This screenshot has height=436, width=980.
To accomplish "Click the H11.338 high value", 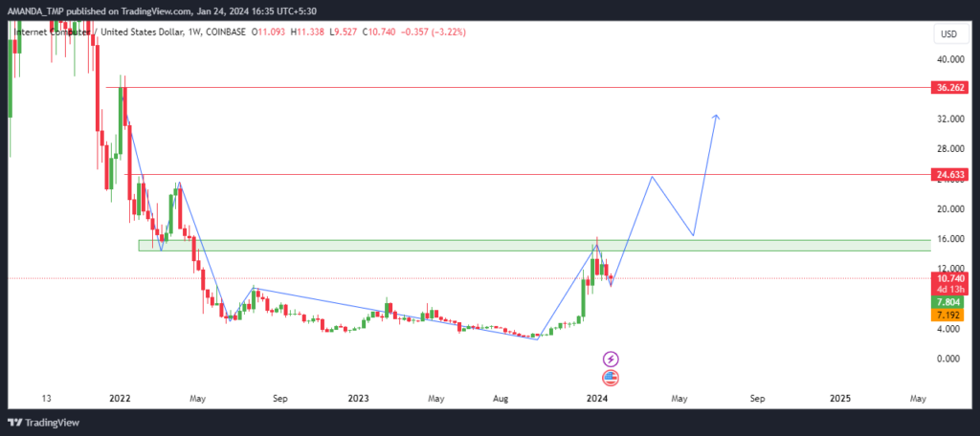I will coord(307,33).
